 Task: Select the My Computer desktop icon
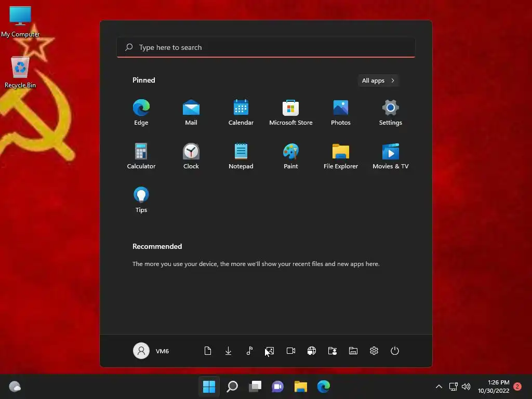[x=20, y=22]
